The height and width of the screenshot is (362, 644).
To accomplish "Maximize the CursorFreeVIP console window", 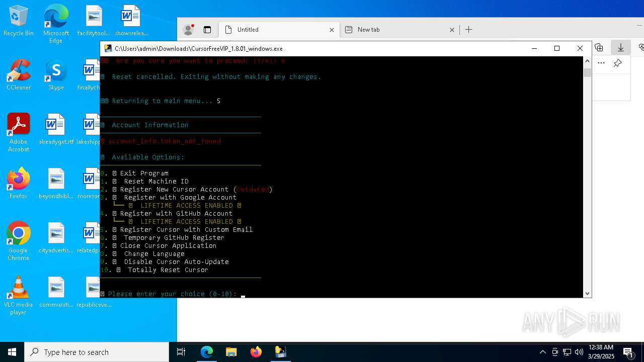I will point(557,49).
